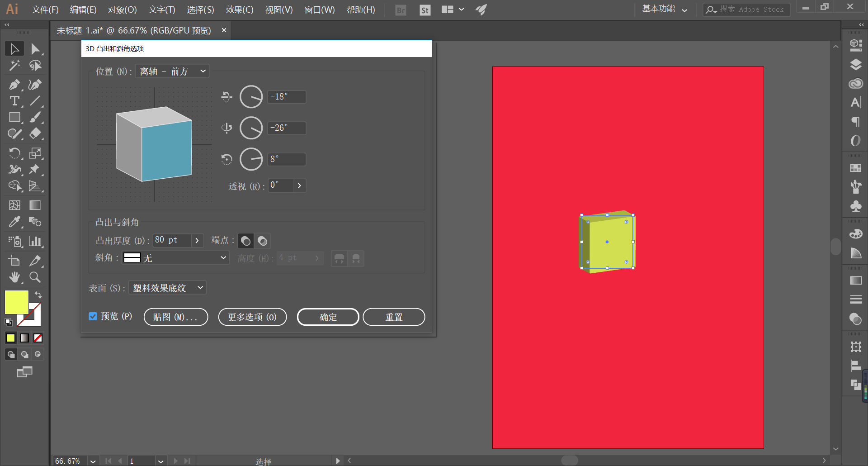Open the Swatches panel icon

(x=855, y=168)
